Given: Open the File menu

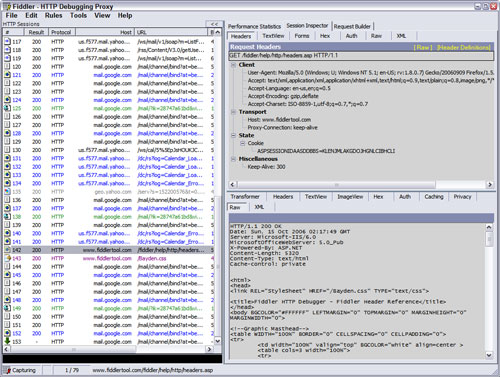Looking at the screenshot, I should 11,15.
